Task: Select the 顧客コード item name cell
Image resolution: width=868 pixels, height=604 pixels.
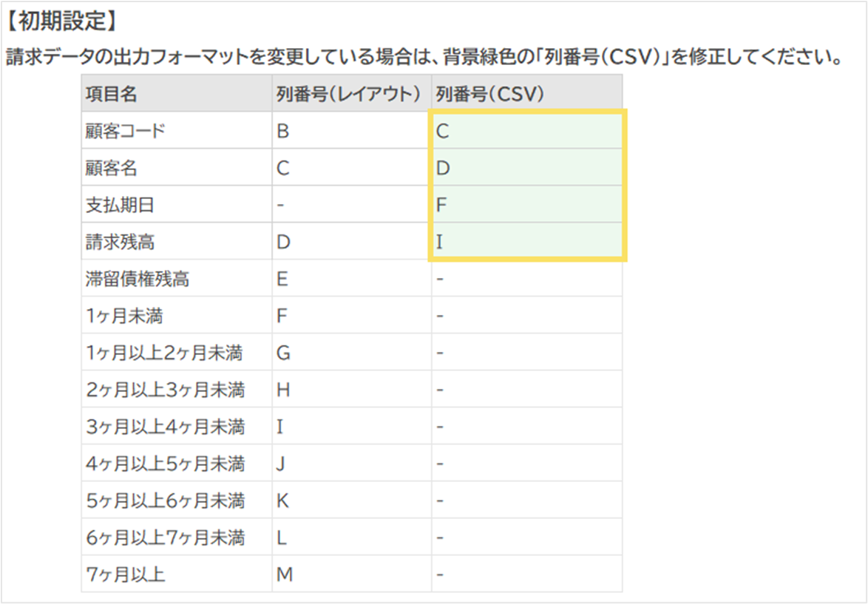Action: pos(176,131)
